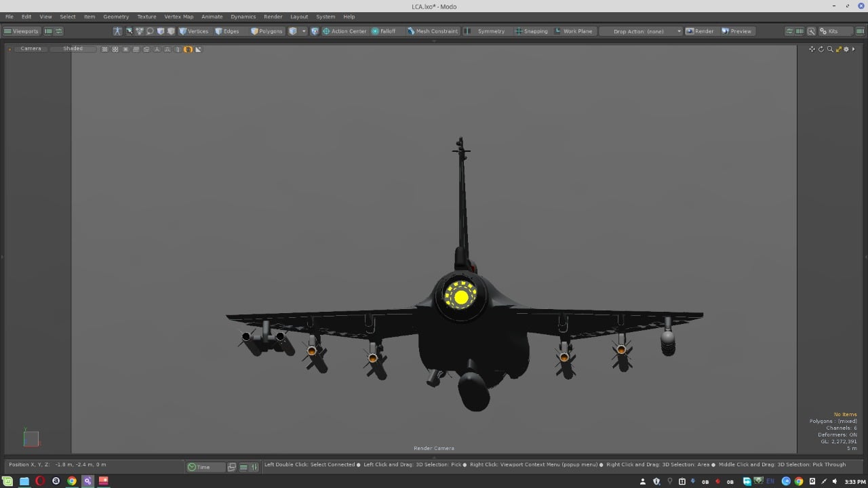Click the swap arrows icon beside Viewports

pos(59,31)
